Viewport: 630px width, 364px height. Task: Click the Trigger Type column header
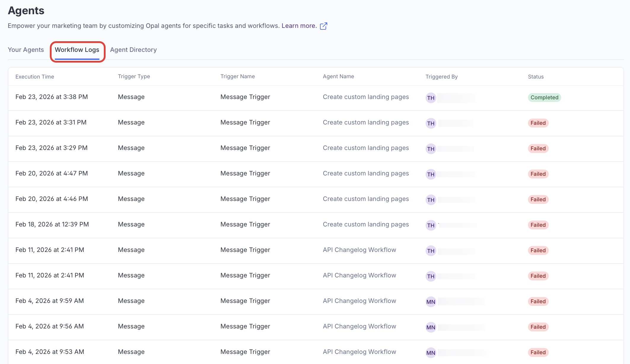[134, 76]
